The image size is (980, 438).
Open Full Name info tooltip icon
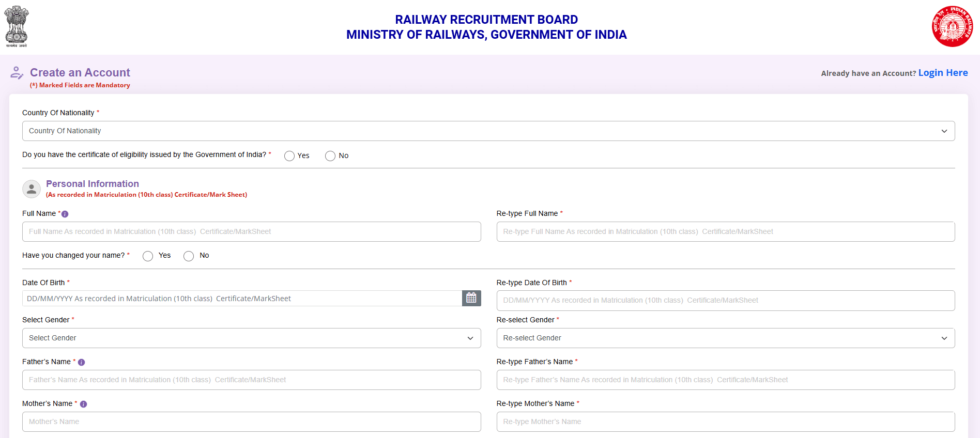65,214
